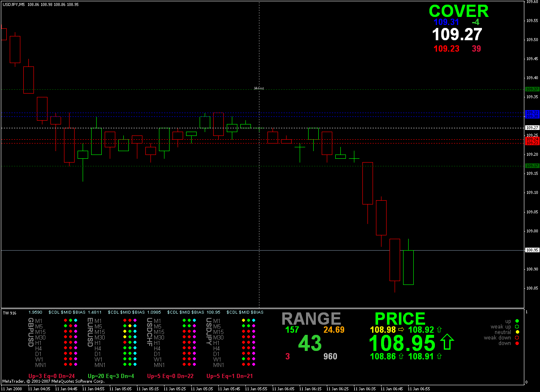Click the small up arrow beside 108.91
540x392 pixels.
(439, 356)
